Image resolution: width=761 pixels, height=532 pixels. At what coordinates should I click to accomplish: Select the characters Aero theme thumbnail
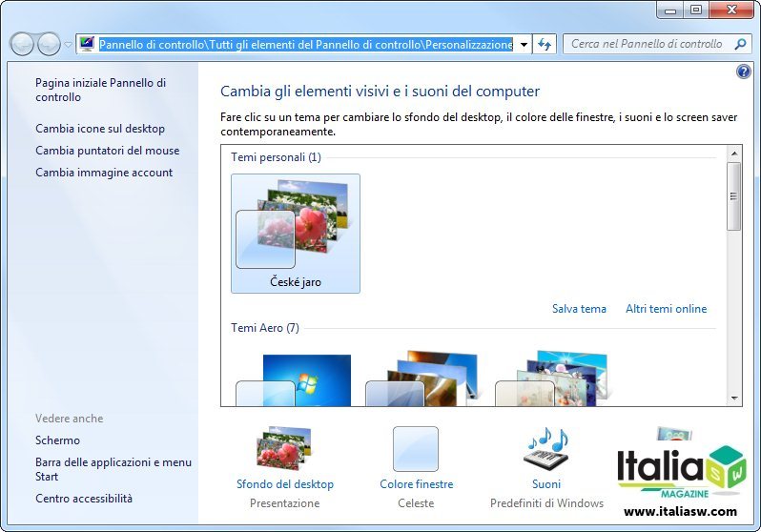551,379
